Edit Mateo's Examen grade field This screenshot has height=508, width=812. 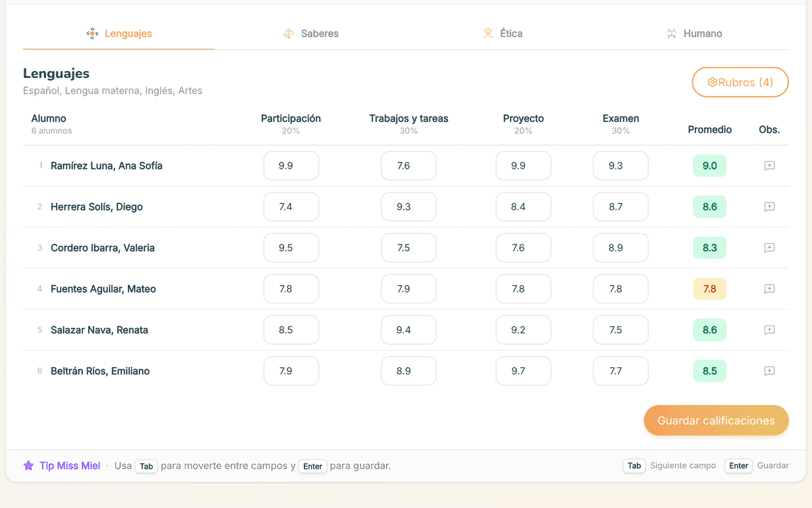(621, 289)
